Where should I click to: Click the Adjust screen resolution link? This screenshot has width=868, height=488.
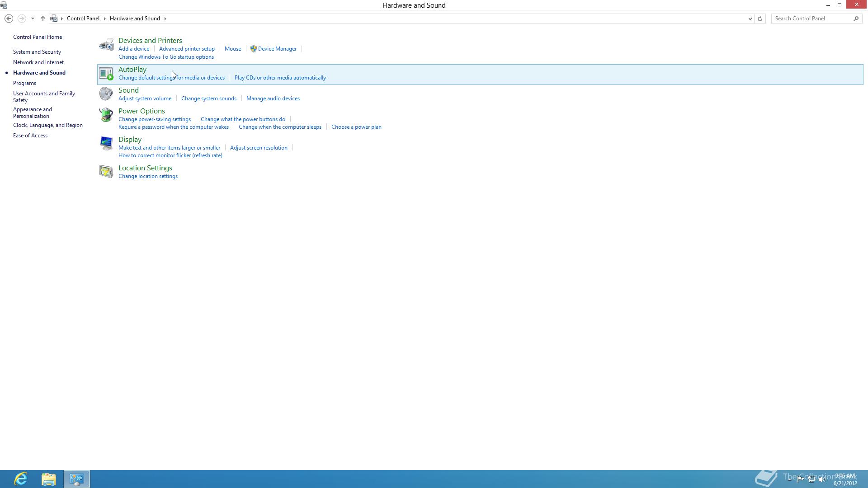click(x=259, y=148)
